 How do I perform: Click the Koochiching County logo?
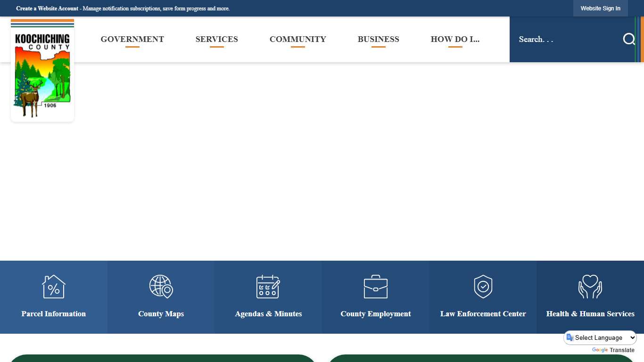point(42,71)
